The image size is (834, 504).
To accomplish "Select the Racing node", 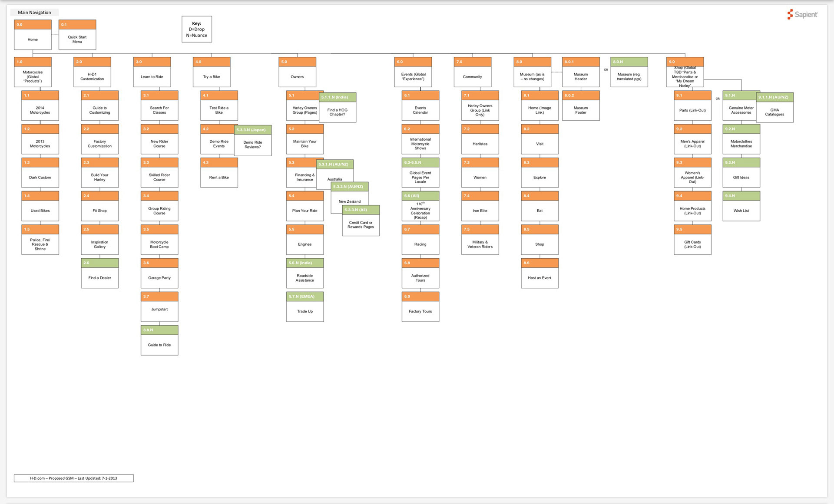I will (420, 240).
